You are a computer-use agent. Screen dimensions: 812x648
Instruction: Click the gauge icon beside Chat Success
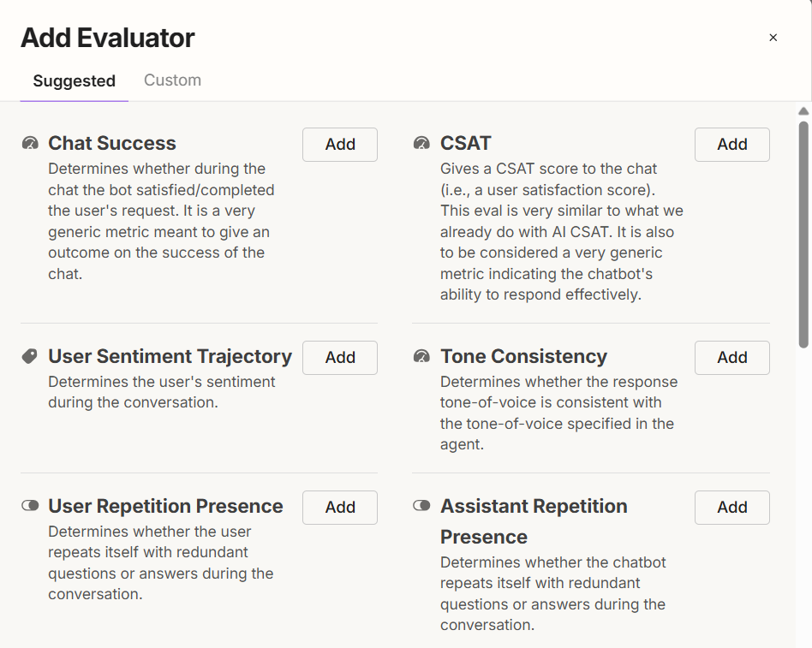click(30, 143)
